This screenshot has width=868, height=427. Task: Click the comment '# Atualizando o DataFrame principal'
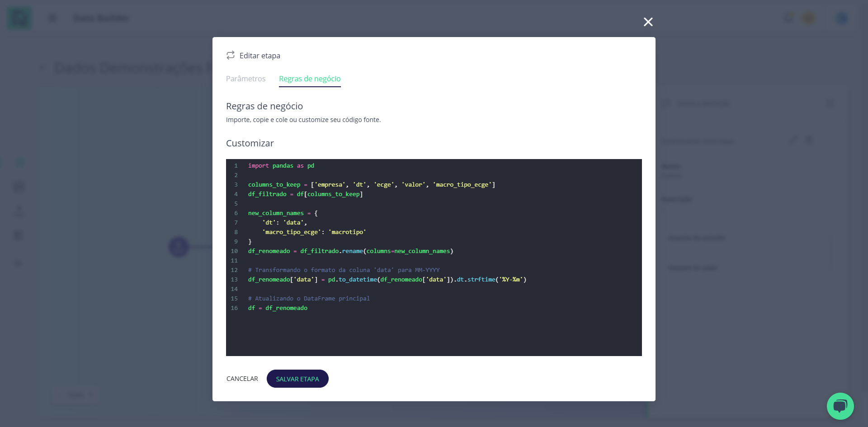(309, 299)
